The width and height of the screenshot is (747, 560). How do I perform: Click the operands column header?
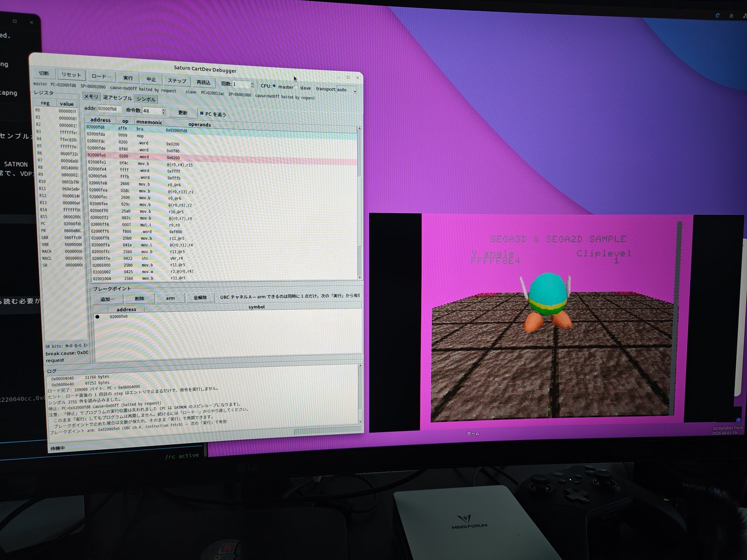199,125
